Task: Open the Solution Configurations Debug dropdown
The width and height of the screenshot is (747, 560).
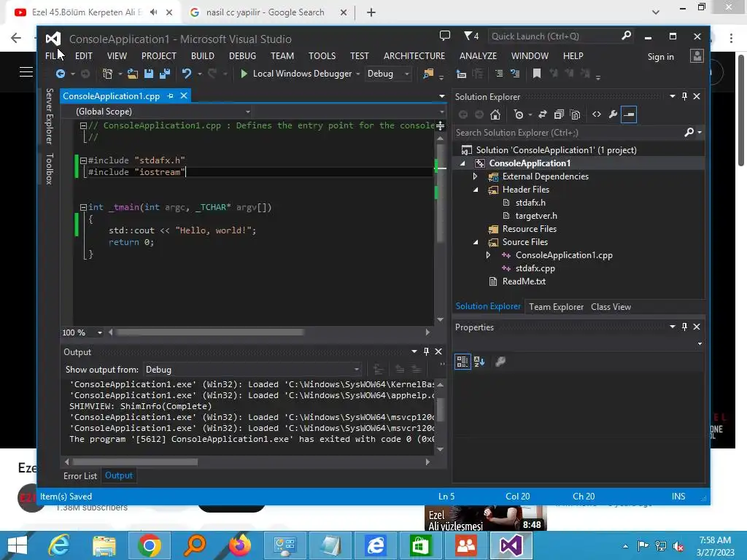Action: 388,74
